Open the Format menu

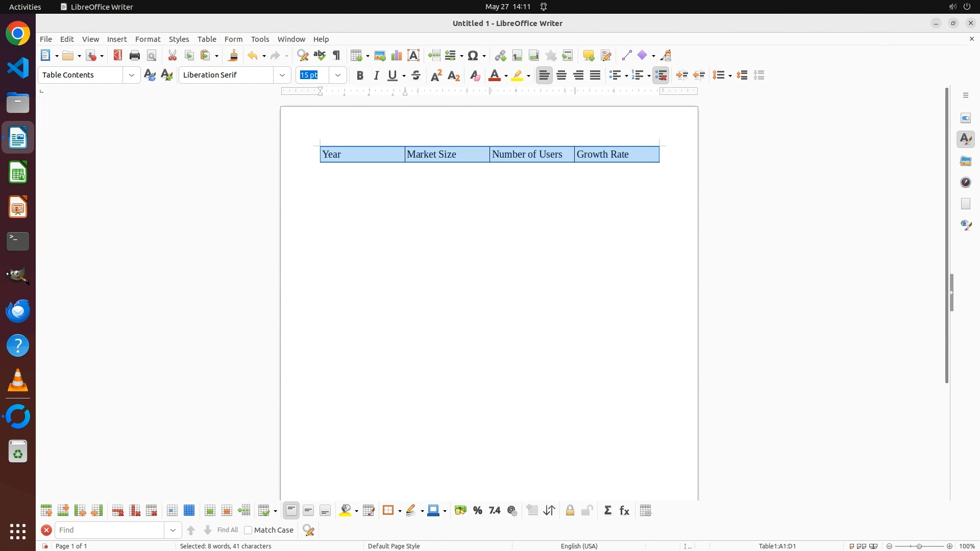point(148,39)
